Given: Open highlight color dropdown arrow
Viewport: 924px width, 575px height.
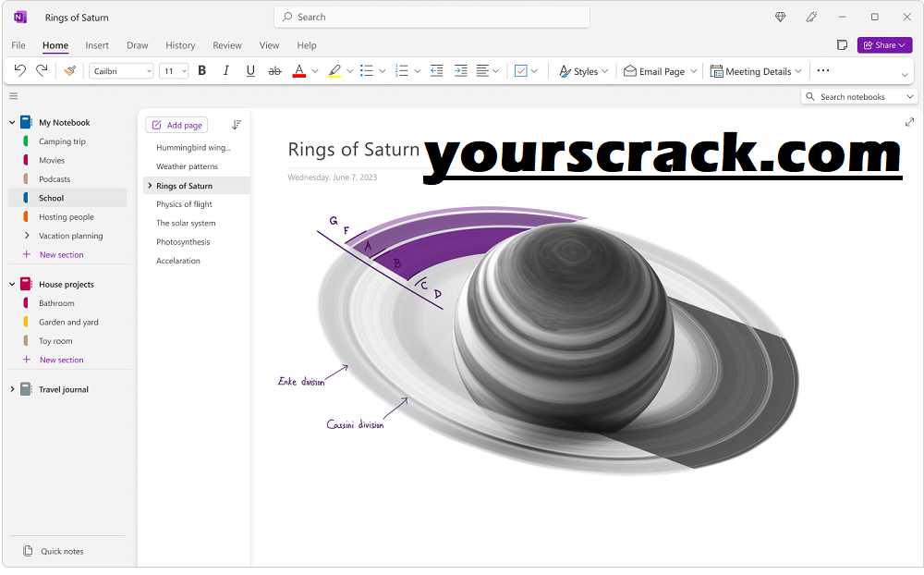Looking at the screenshot, I should (349, 71).
